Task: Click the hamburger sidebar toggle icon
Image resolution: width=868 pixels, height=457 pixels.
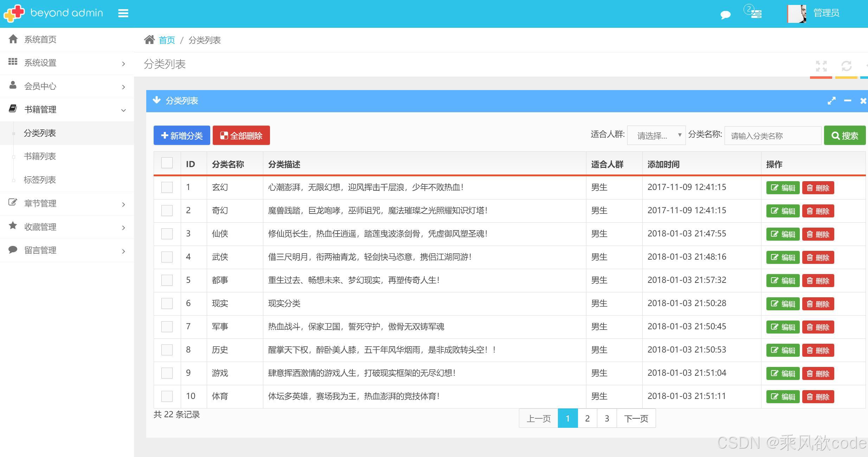Action: [123, 13]
